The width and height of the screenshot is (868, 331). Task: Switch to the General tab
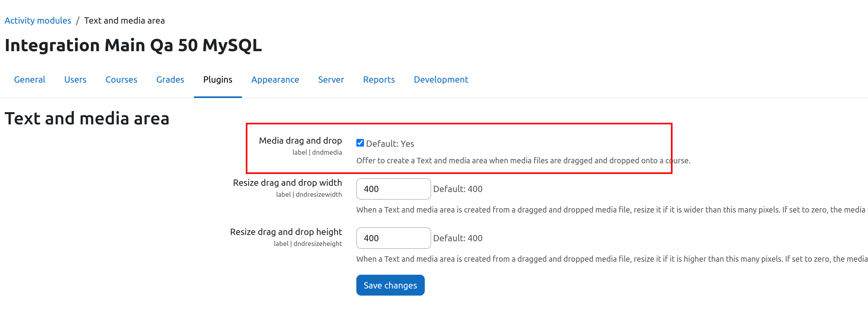click(29, 80)
